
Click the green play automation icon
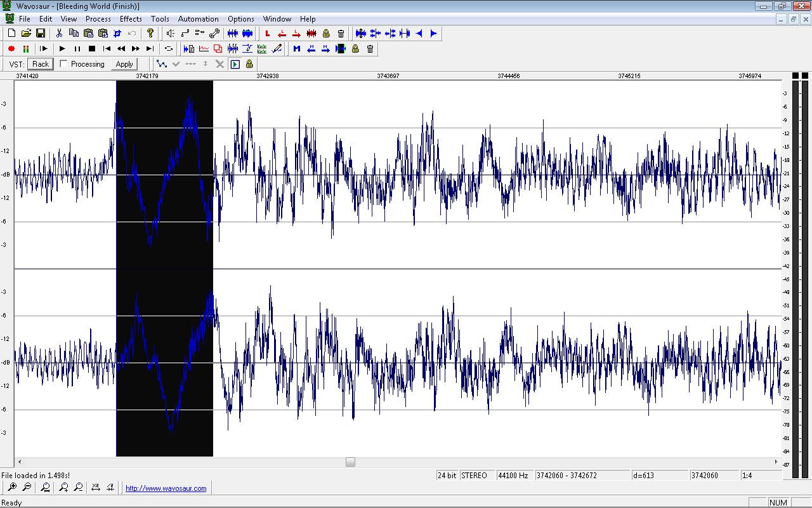coord(235,64)
